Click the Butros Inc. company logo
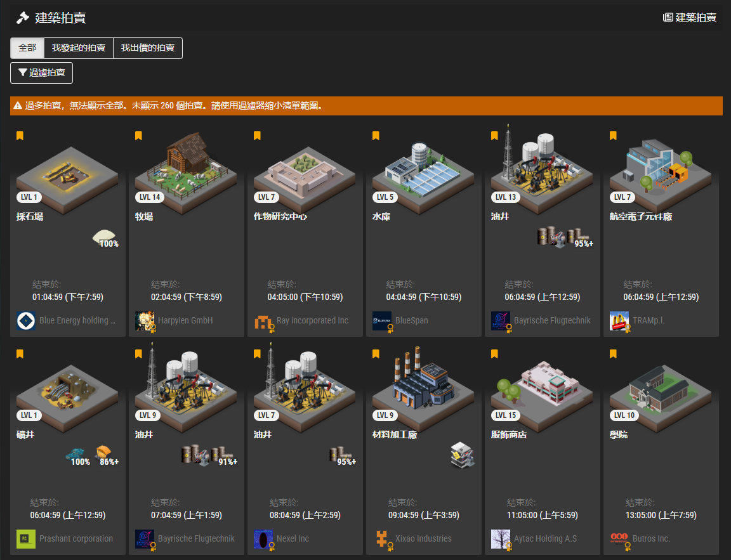The image size is (731, 560). click(619, 539)
